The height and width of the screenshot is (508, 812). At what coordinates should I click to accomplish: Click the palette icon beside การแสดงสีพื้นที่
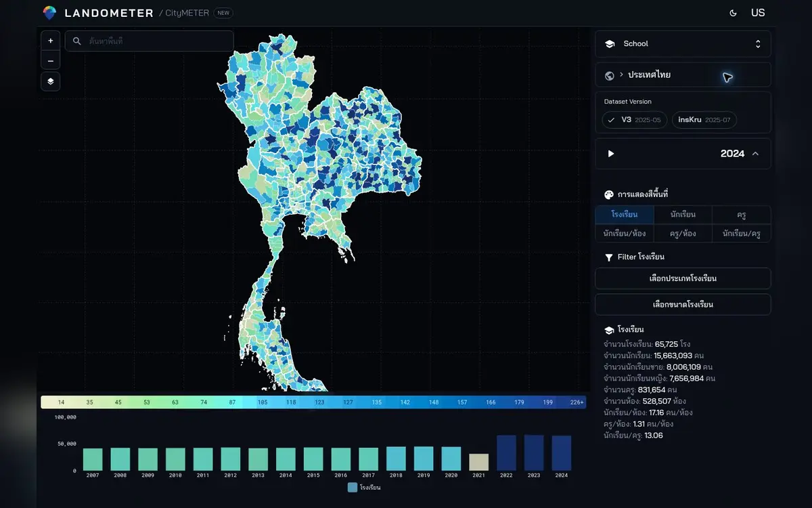click(609, 194)
